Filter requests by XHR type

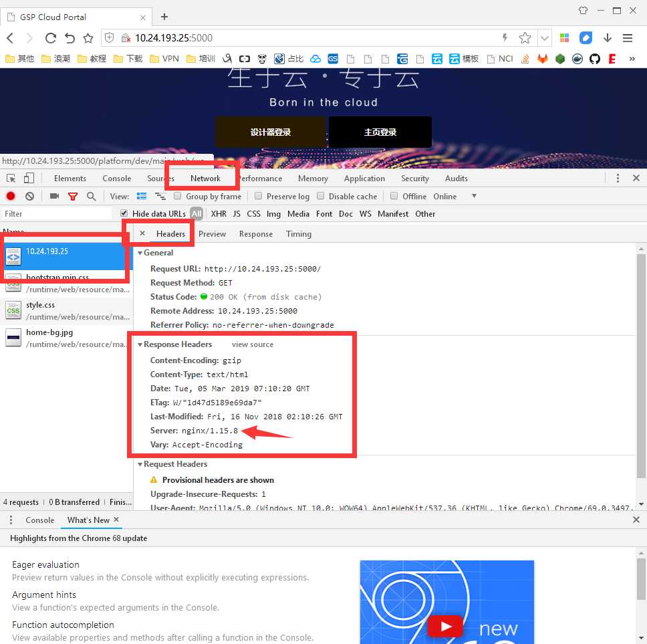[219, 214]
